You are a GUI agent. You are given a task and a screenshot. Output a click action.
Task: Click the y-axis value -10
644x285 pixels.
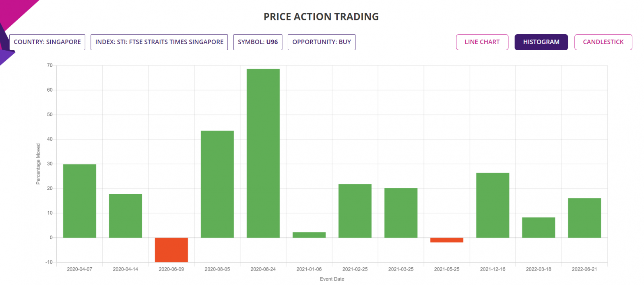tap(49, 262)
